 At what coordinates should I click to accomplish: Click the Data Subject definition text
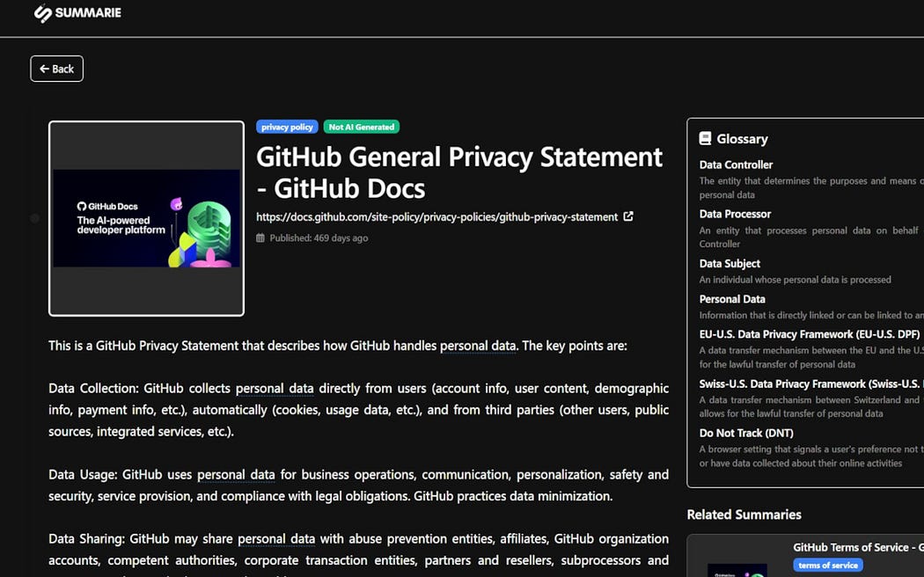point(795,280)
